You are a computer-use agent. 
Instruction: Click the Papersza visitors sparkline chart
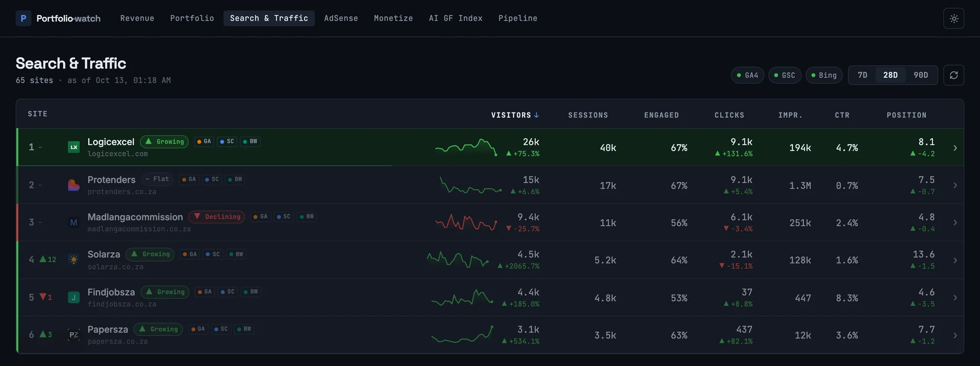(462, 334)
